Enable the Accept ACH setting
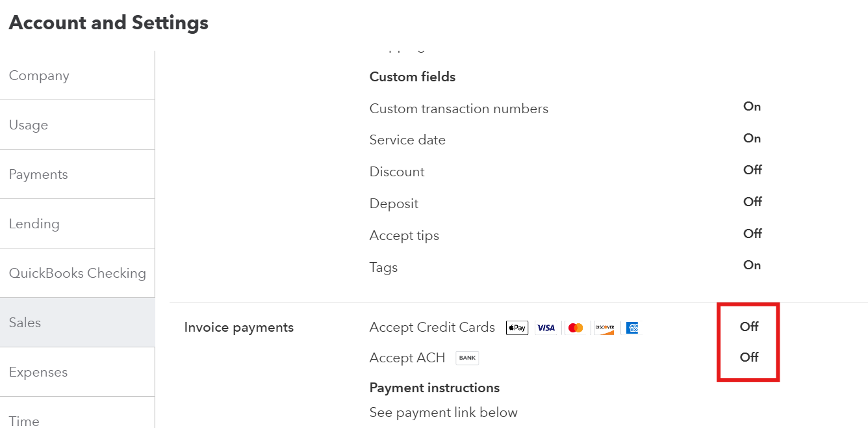The image size is (868, 428). (748, 357)
